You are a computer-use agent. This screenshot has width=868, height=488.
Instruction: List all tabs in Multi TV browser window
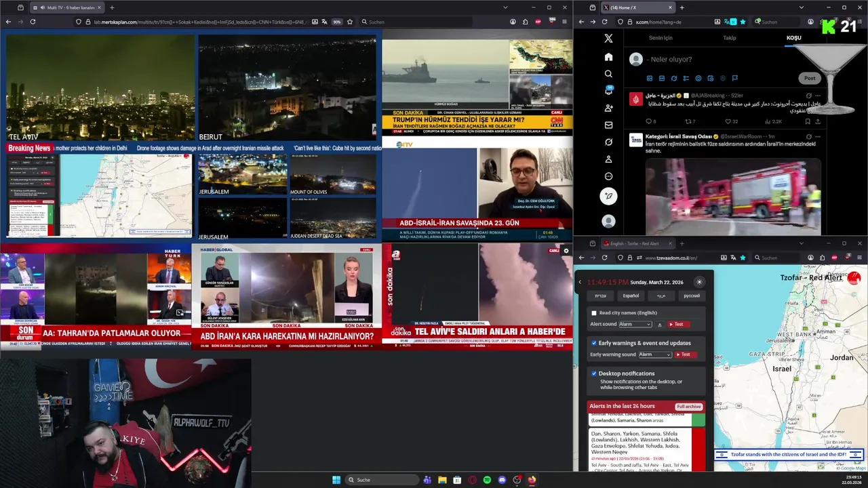[x=505, y=7]
